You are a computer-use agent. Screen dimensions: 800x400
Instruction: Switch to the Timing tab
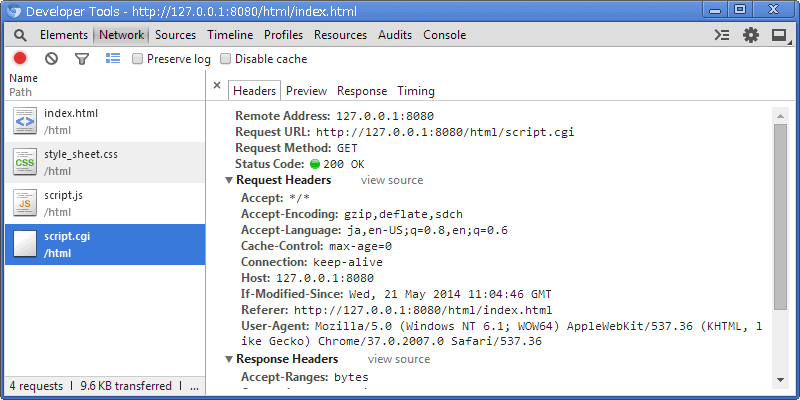(x=415, y=91)
